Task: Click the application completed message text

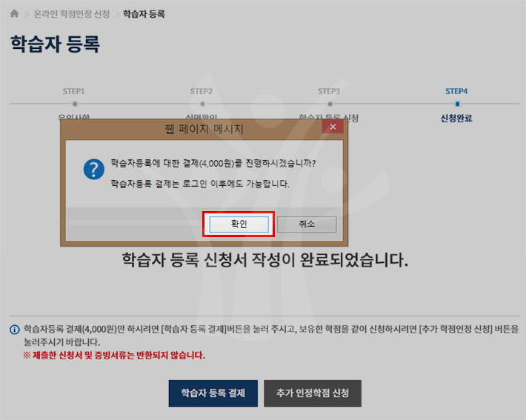Action: 265,261
